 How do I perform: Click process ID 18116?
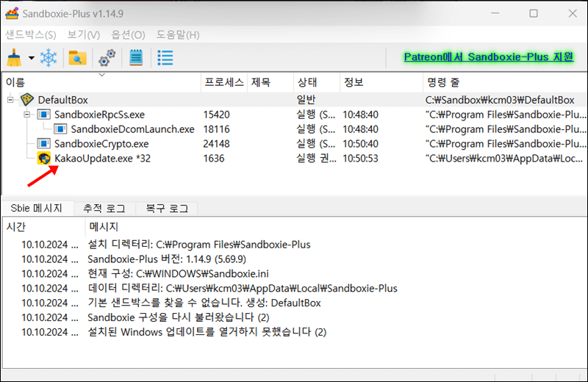click(216, 129)
